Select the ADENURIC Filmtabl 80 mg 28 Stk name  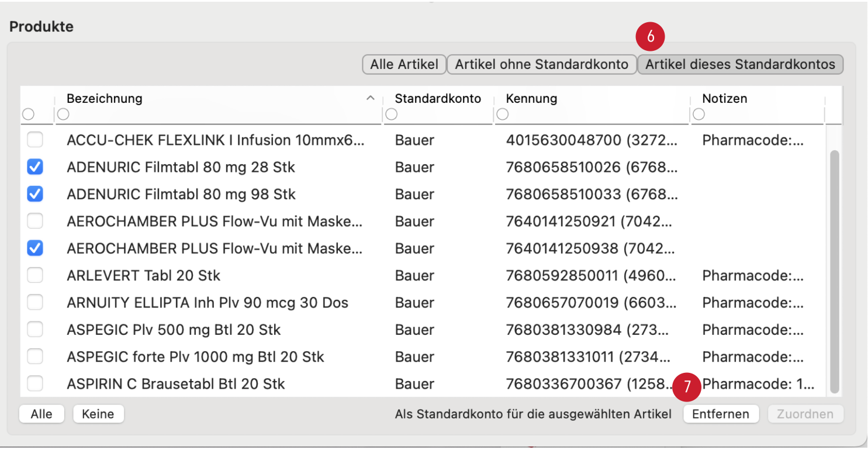pyautogui.click(x=181, y=167)
